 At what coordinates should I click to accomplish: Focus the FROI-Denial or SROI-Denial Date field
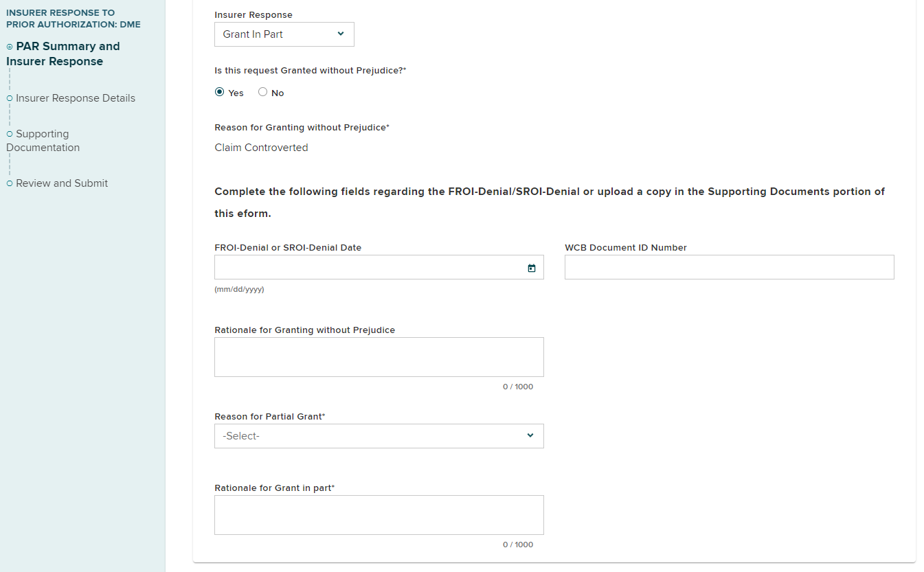coord(368,267)
